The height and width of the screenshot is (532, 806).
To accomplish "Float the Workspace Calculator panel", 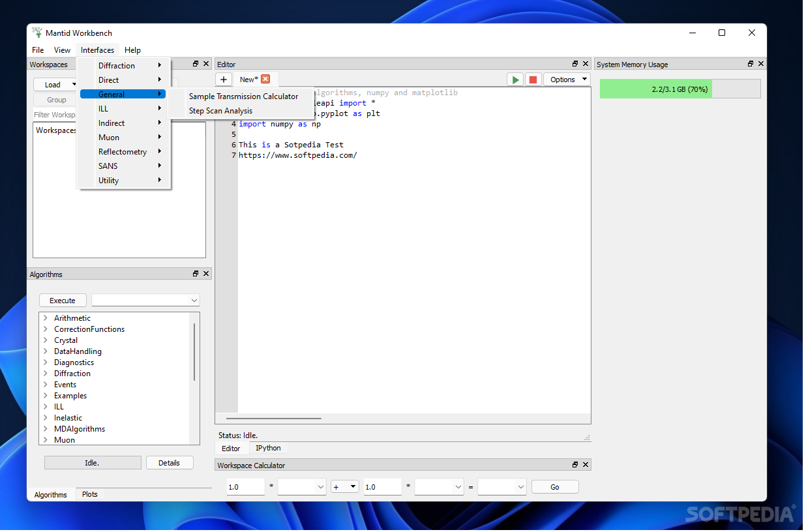I will point(575,465).
